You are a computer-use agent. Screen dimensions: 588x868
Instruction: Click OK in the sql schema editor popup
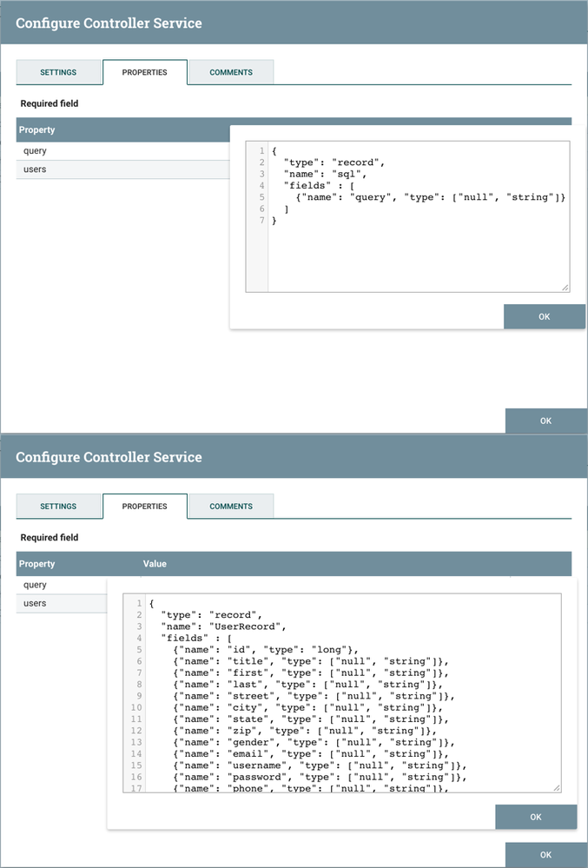pyautogui.click(x=545, y=316)
